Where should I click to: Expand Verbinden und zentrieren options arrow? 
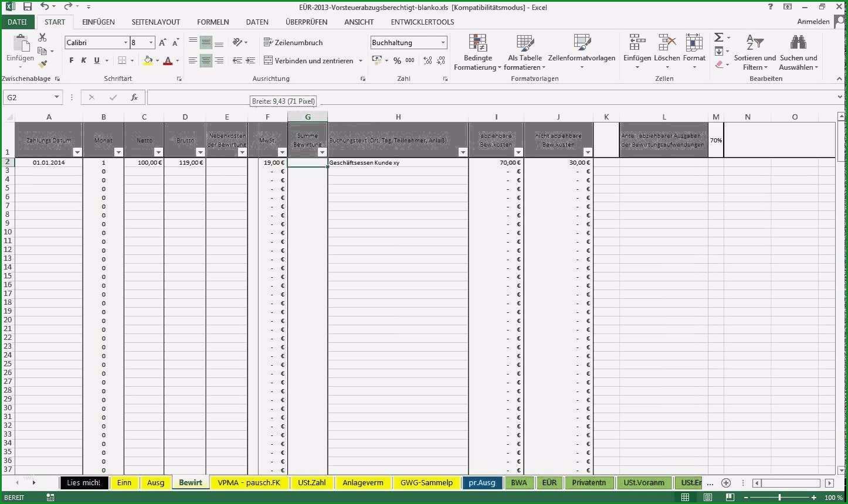360,60
